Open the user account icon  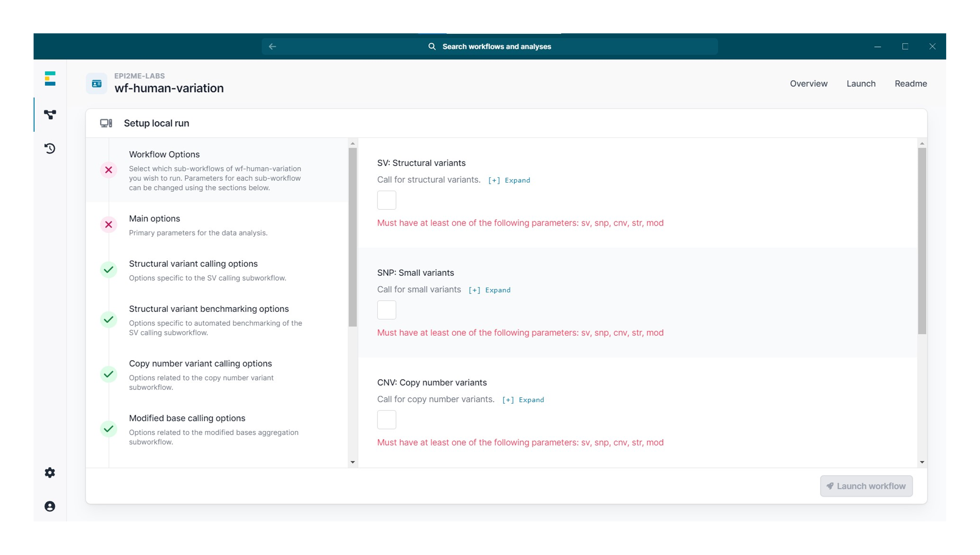(x=50, y=506)
